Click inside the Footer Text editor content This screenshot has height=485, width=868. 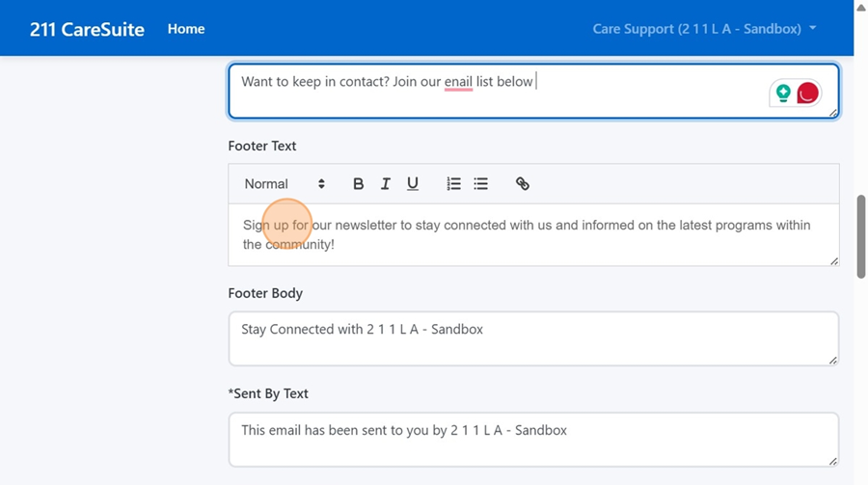coord(532,235)
